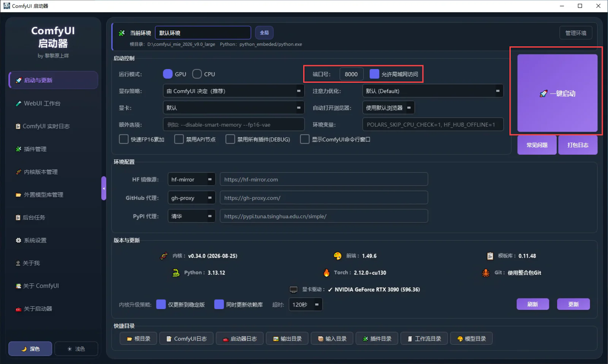Click the Git octopus icon
Screen dimensions: 608x364
click(x=486, y=273)
